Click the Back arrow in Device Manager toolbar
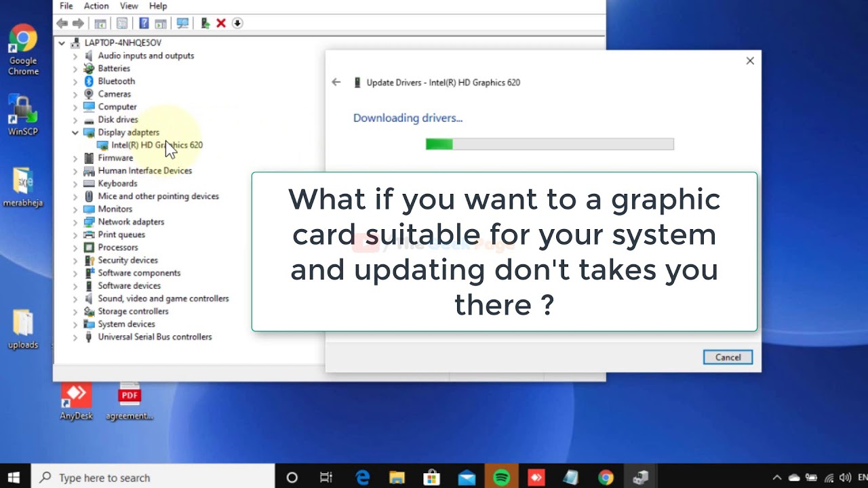Viewport: 868px width, 488px height. [x=62, y=23]
